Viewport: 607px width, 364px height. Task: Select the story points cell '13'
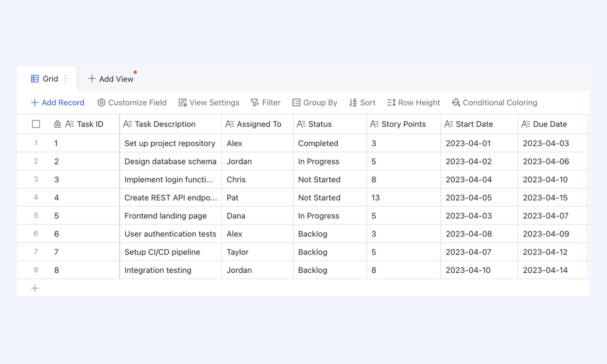(x=404, y=198)
